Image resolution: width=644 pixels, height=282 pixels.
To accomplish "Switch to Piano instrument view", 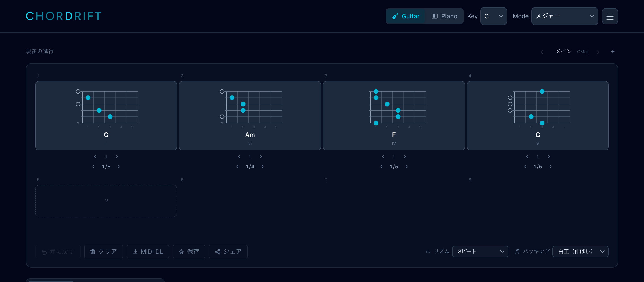I will coord(444,16).
